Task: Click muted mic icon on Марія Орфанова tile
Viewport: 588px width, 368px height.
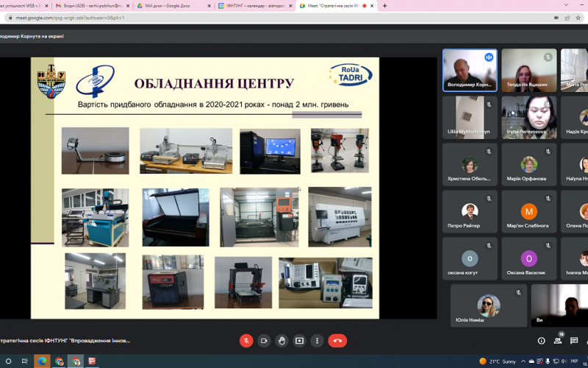Action: coord(548,152)
